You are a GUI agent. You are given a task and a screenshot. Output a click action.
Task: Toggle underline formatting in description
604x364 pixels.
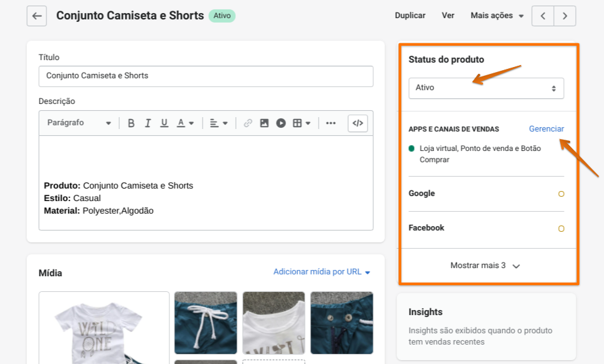[164, 123]
